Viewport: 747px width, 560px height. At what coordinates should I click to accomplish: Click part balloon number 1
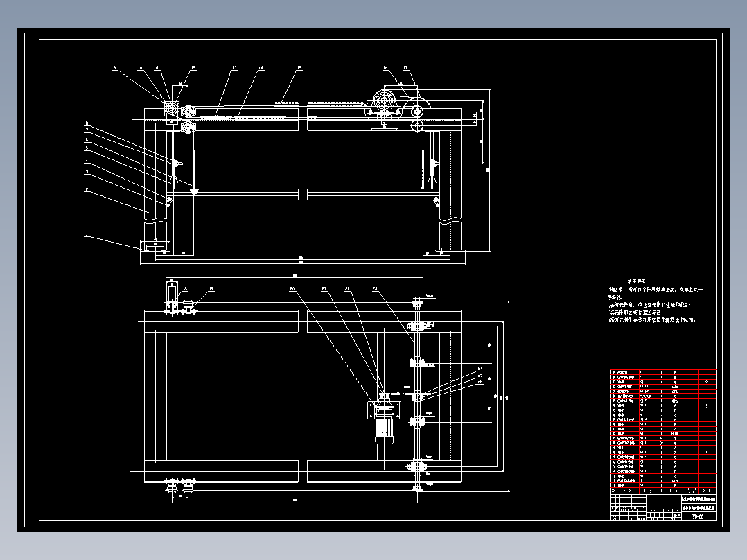click(87, 234)
